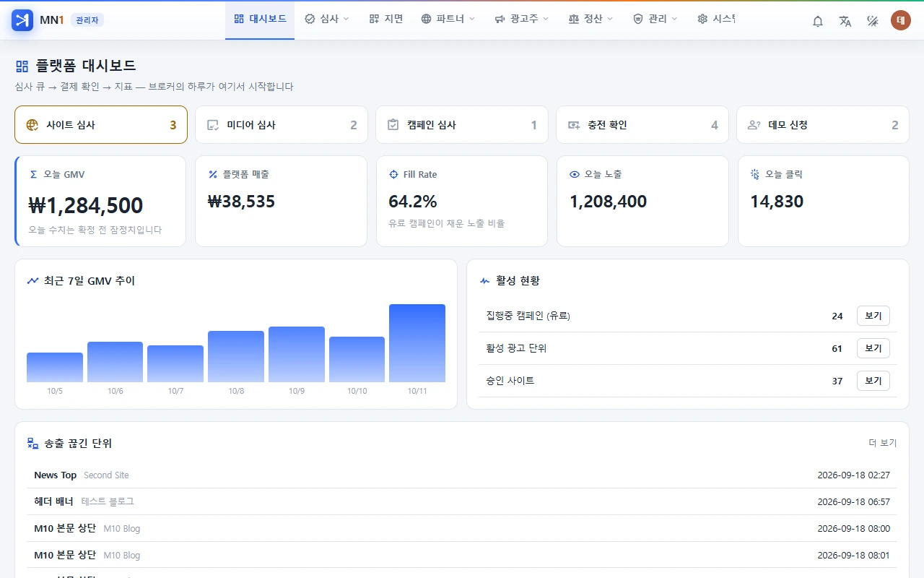924x578 pixels.
Task: Expand the 파트너 menu dropdown
Action: click(x=448, y=20)
